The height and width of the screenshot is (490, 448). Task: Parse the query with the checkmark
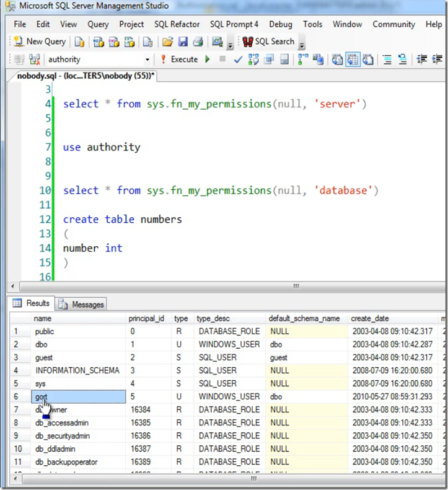pyautogui.click(x=238, y=60)
